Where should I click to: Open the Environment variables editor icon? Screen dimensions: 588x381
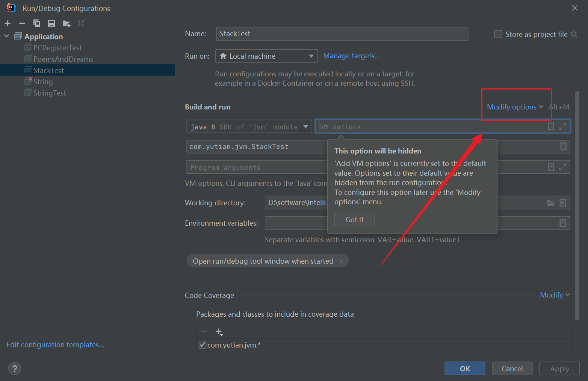click(562, 223)
